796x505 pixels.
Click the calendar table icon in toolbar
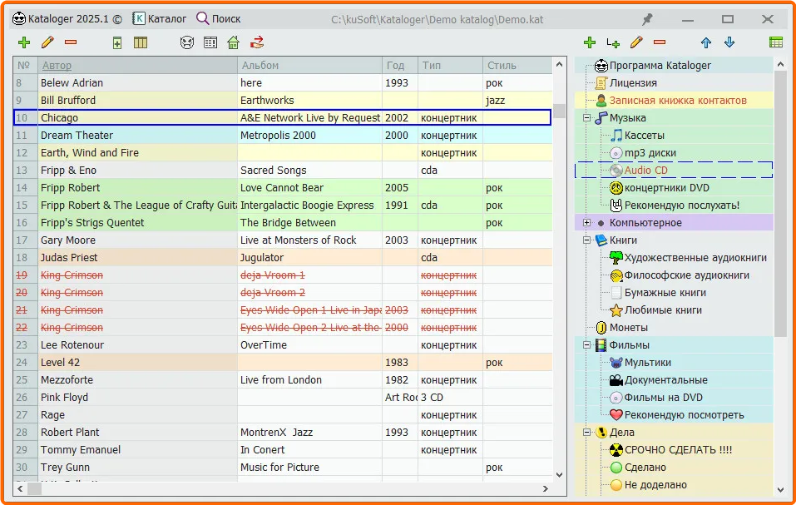pyautogui.click(x=210, y=43)
